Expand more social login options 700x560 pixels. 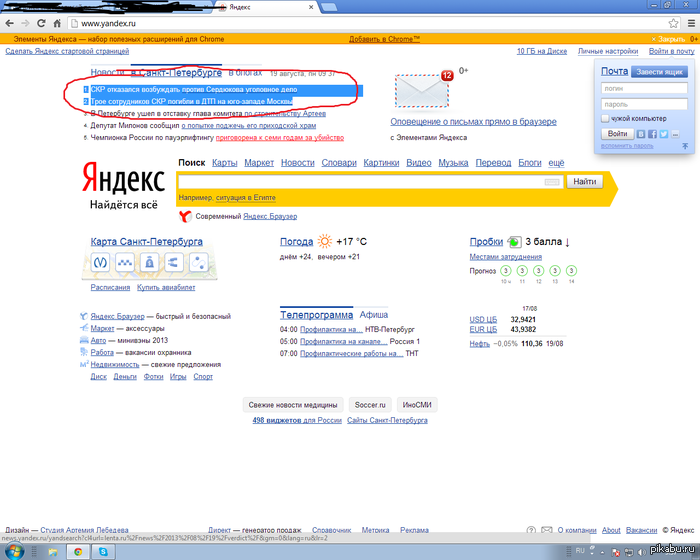pyautogui.click(x=675, y=134)
